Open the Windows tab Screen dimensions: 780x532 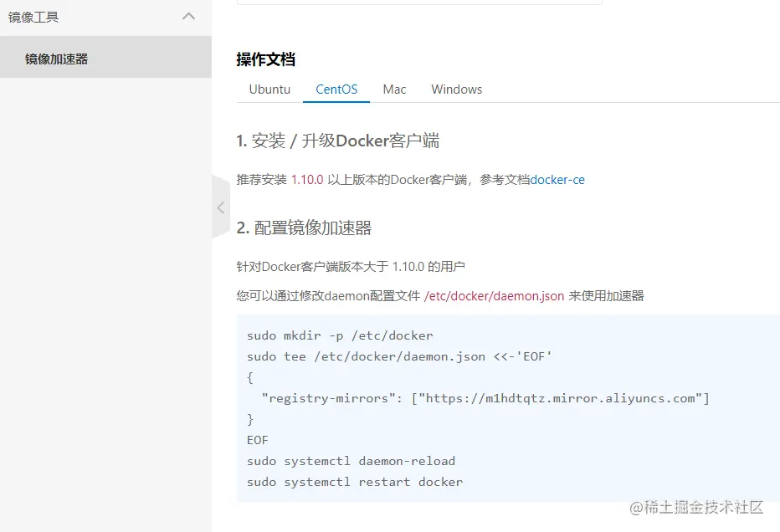(457, 90)
